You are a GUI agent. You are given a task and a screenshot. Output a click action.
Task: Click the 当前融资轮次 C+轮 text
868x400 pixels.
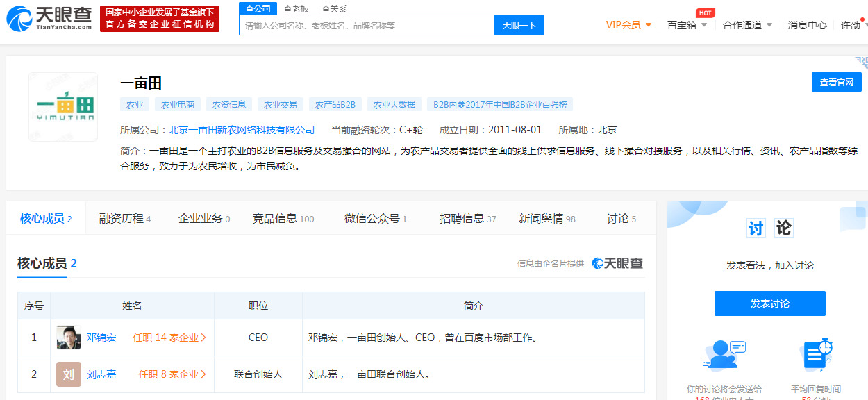click(377, 130)
